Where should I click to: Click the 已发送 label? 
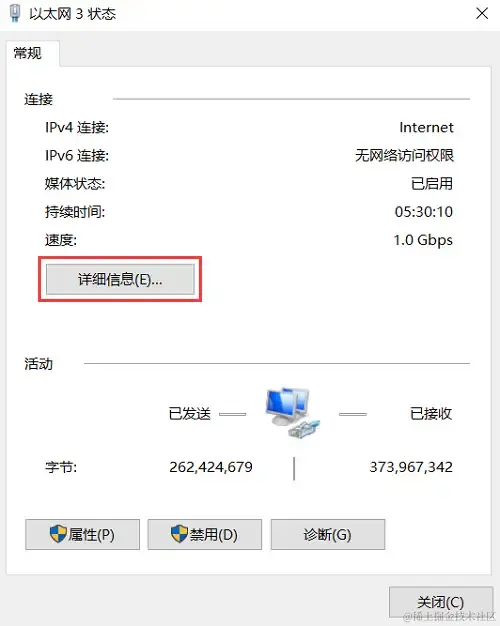pos(189,413)
